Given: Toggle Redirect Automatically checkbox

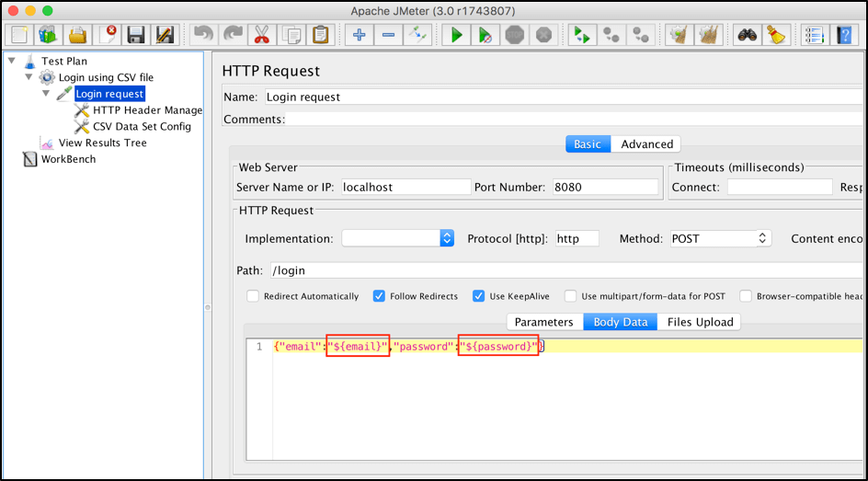Looking at the screenshot, I should [x=253, y=296].
